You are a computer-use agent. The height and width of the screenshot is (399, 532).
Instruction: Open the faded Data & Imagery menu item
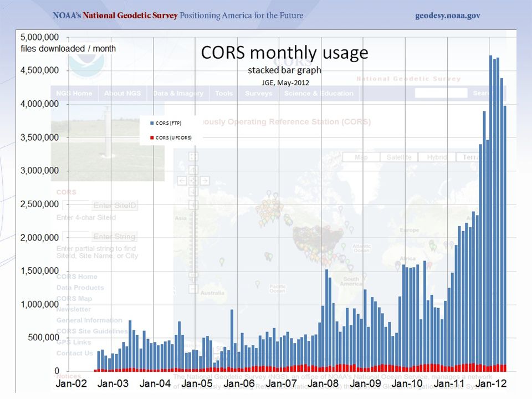click(x=178, y=93)
